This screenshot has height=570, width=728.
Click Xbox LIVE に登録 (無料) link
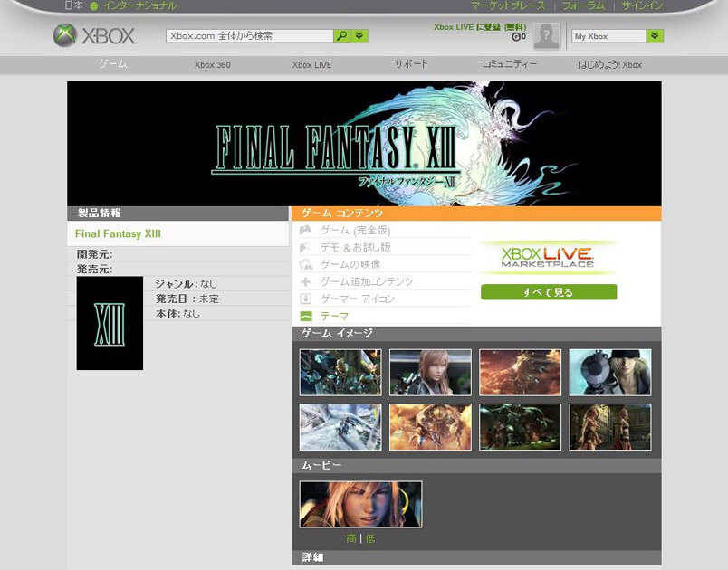(480, 27)
